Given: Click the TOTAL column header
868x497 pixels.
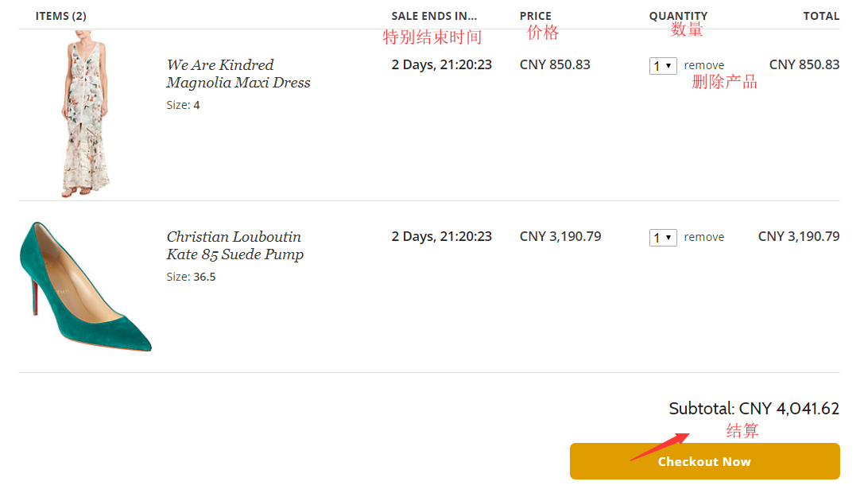Looking at the screenshot, I should (x=820, y=16).
